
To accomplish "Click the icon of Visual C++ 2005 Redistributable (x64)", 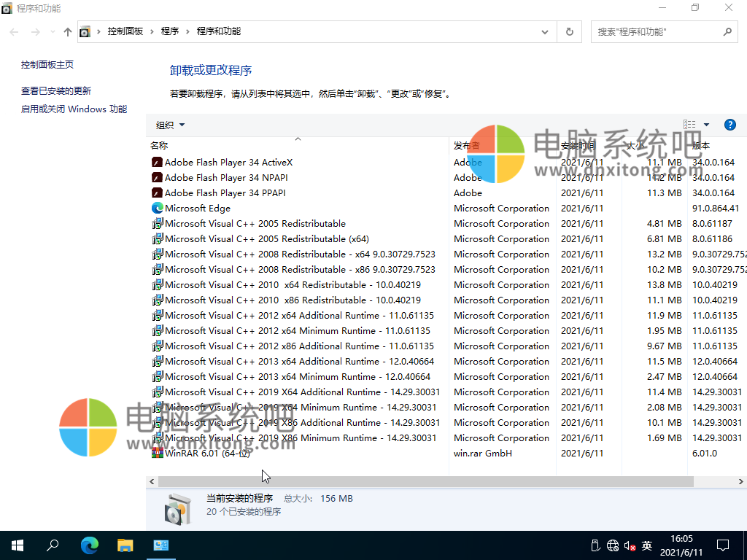I will 158,238.
